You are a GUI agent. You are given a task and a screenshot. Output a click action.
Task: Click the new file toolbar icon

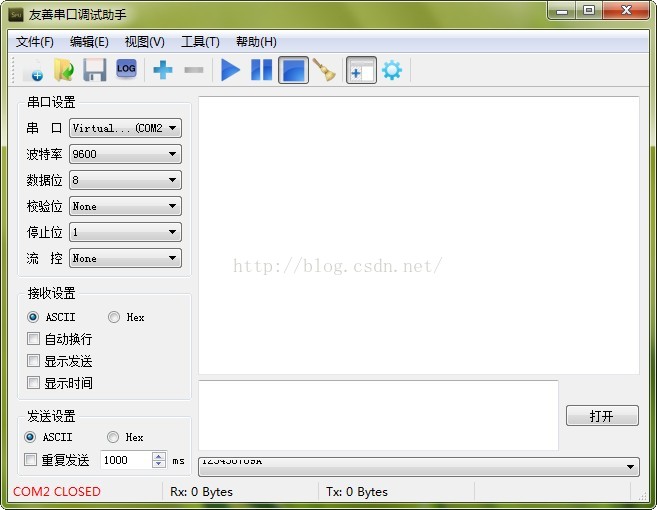(x=34, y=70)
